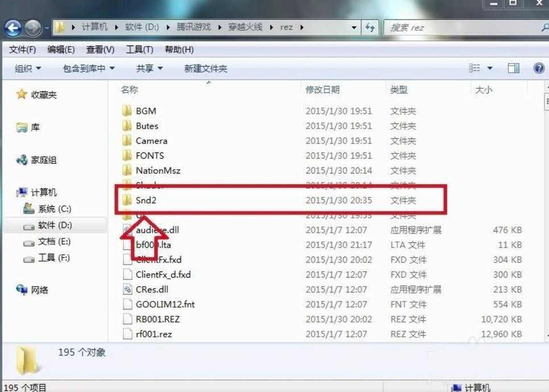The image size is (549, 392).
Task: Select the 家庭组 homegroup icon
Action: pos(22,160)
